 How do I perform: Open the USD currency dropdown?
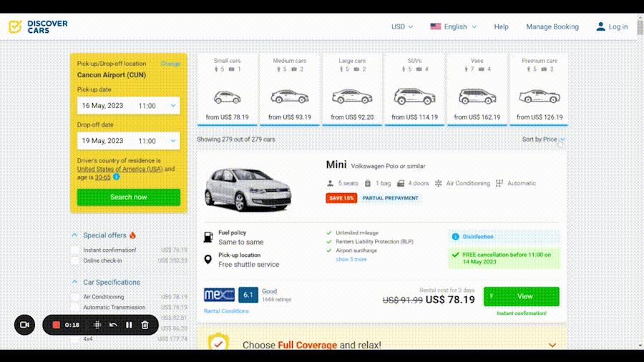402,26
